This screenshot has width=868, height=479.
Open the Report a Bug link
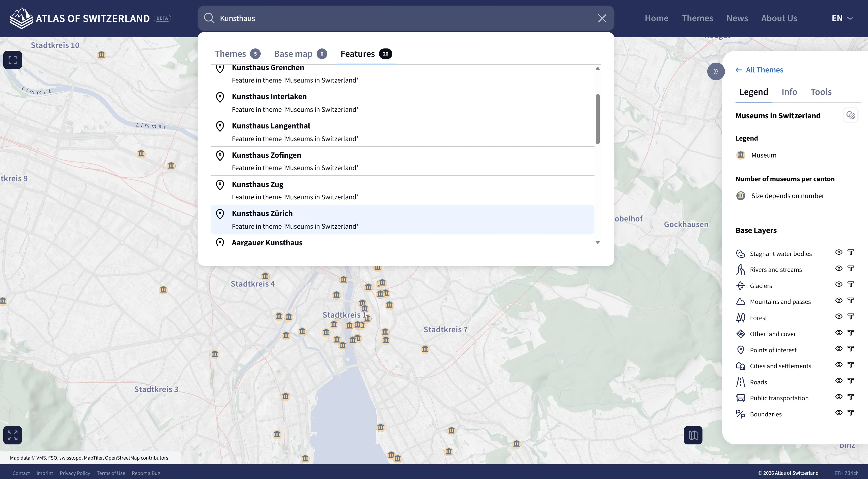pos(146,473)
